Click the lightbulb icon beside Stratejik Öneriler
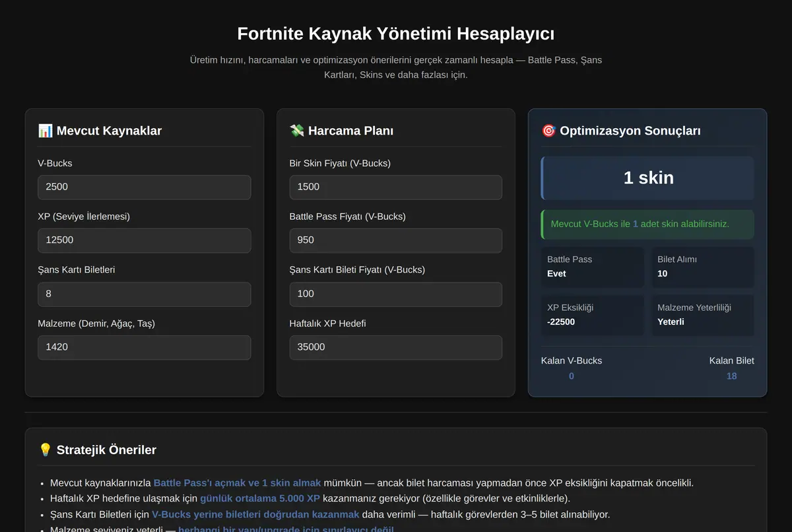Screen dimensions: 792x532 pyautogui.click(x=46, y=450)
